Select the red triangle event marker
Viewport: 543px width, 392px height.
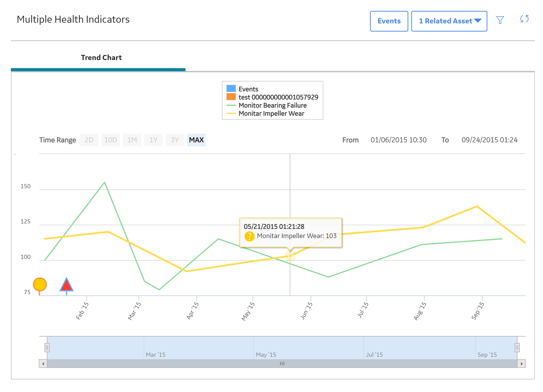[66, 284]
